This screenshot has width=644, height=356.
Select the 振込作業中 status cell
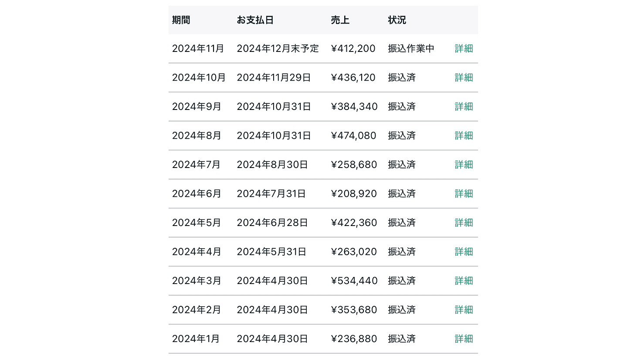click(411, 48)
